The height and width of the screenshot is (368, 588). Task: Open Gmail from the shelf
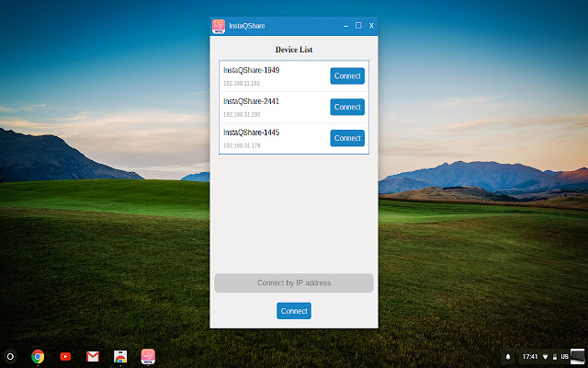(92, 356)
